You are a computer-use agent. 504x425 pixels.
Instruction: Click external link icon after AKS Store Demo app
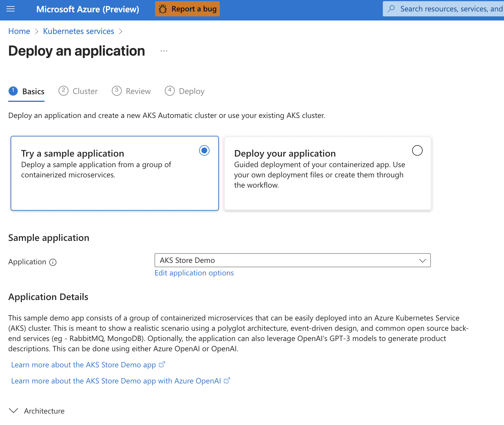pyautogui.click(x=162, y=364)
